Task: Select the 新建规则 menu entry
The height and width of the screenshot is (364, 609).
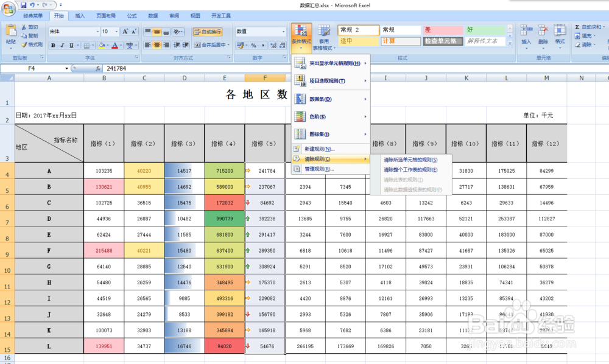Action: [x=331, y=149]
